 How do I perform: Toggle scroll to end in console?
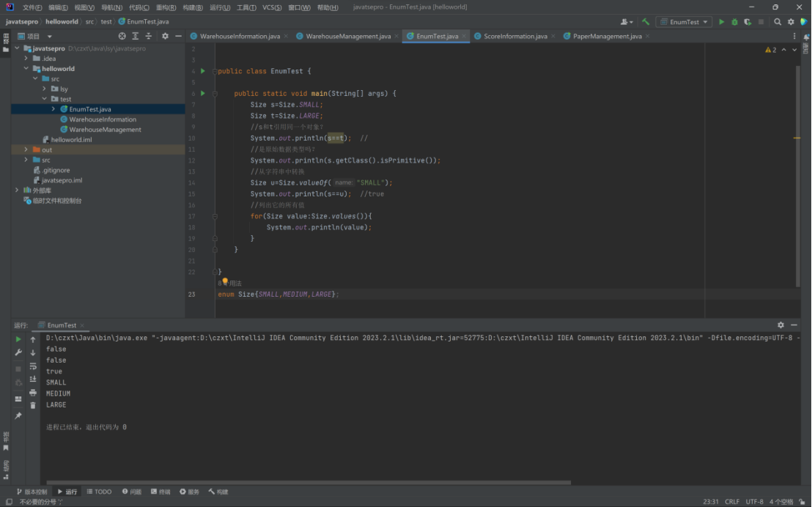pos(33,379)
